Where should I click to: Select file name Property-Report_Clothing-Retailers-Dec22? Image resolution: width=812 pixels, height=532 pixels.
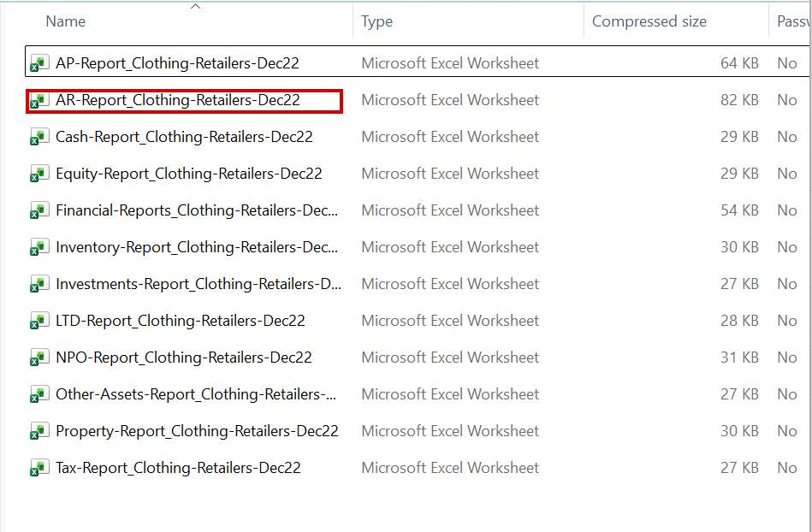coord(198,430)
